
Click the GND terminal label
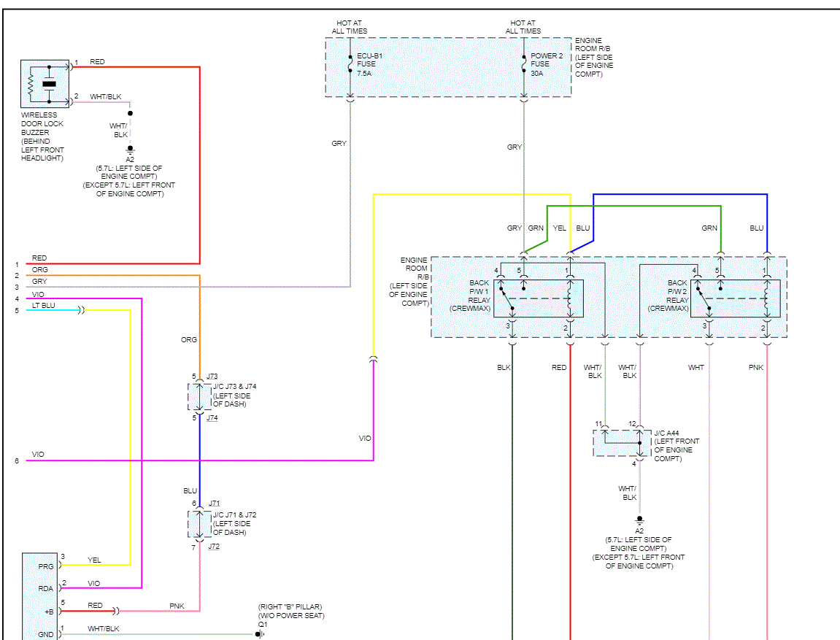[45, 634]
